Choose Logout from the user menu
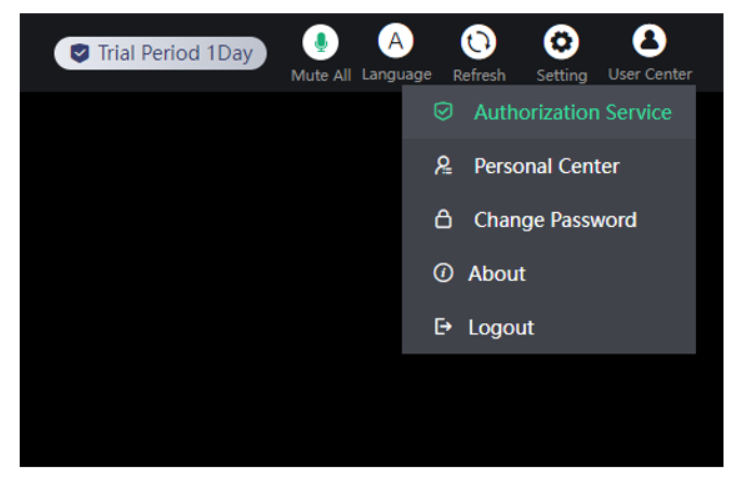Screen dimensions: 746x481 (549, 327)
